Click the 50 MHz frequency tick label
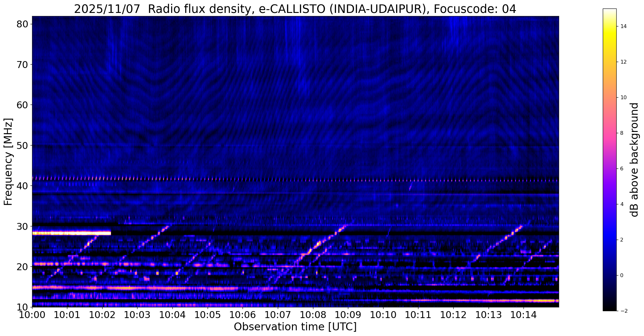644x336 pixels. coord(22,145)
